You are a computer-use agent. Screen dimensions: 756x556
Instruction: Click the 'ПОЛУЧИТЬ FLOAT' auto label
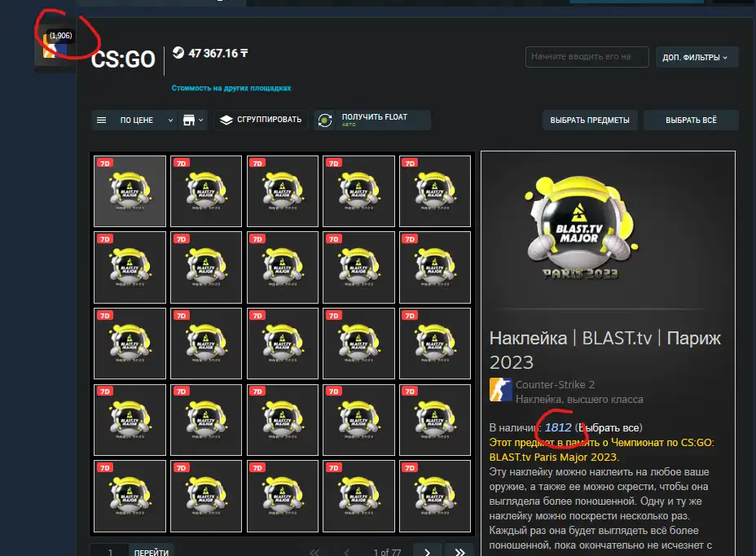[349, 125]
